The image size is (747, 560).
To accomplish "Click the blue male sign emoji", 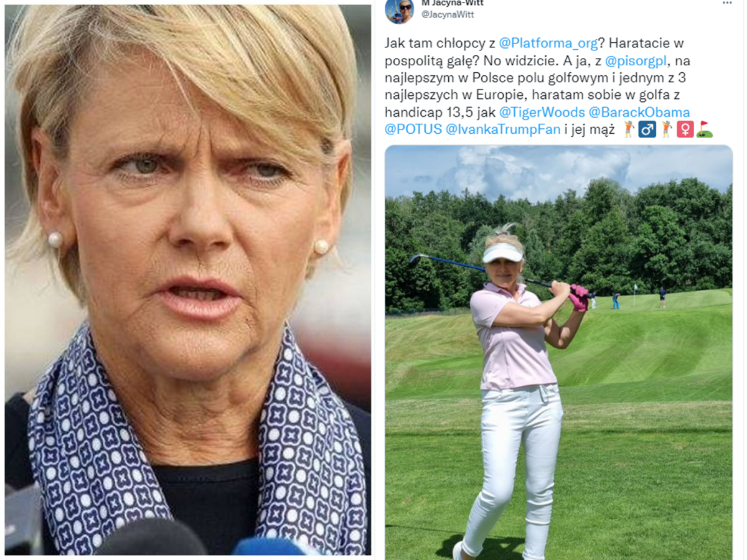I will point(647,129).
